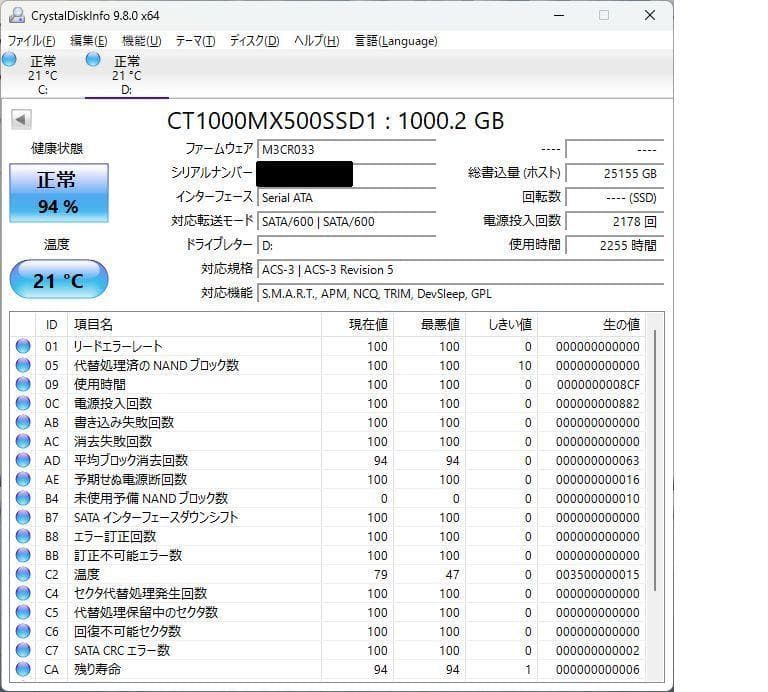Viewport: 768px width, 692px height.
Task: Select the D: disk tab
Action: click(126, 74)
